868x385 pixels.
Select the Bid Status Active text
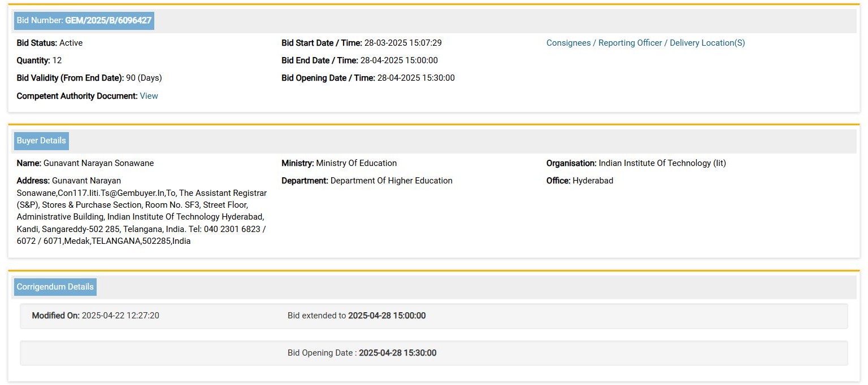pyautogui.click(x=50, y=43)
